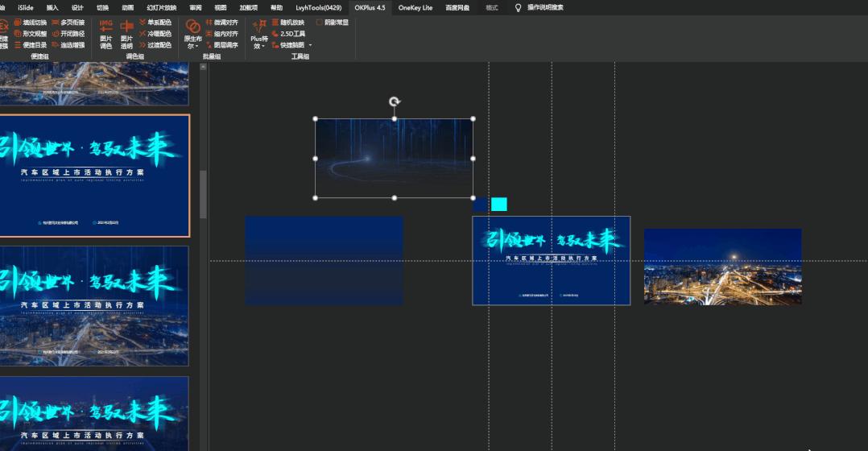The image size is (868, 451).
Task: Click the 微调对齐 fine alignment tool
Action: click(x=221, y=23)
